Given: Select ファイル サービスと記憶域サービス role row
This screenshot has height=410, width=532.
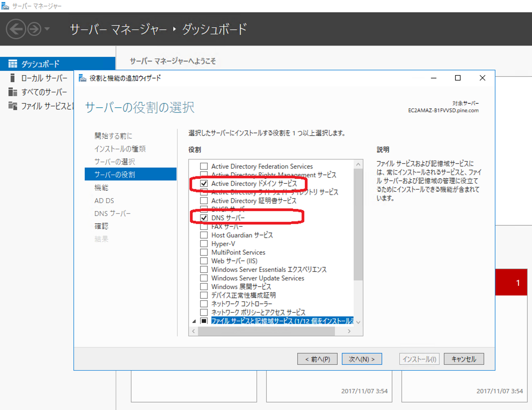Looking at the screenshot, I should [x=282, y=321].
